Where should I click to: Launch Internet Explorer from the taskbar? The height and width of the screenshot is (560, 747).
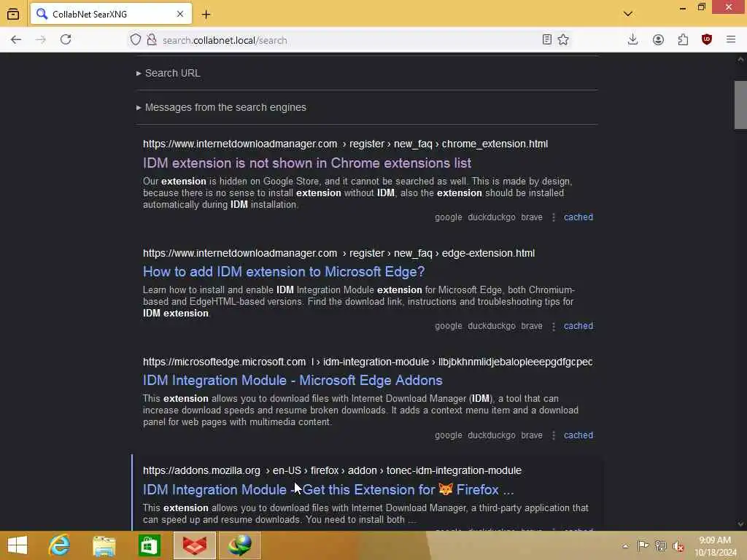(60, 545)
